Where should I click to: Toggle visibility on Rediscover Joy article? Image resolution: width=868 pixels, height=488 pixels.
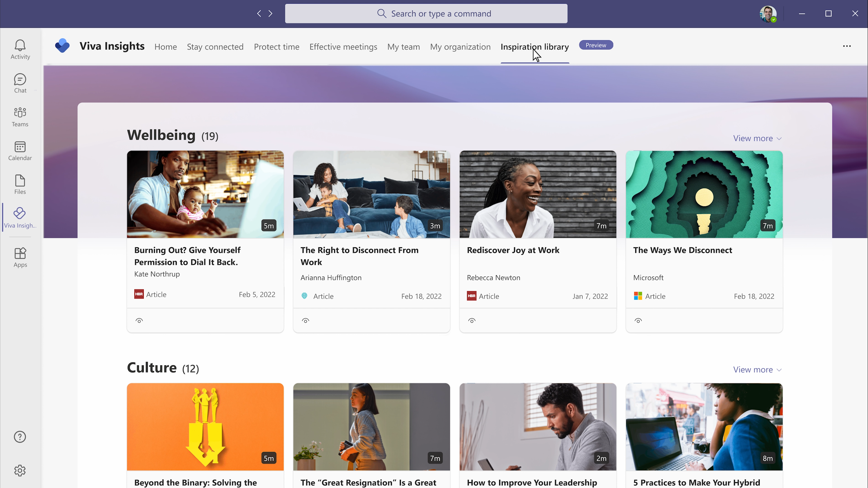tap(472, 320)
